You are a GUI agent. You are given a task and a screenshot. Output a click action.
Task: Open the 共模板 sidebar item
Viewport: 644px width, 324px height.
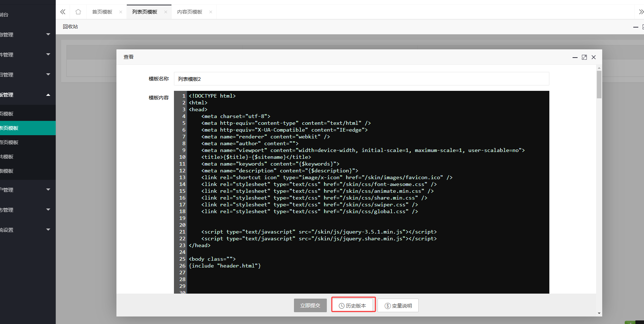click(x=28, y=157)
